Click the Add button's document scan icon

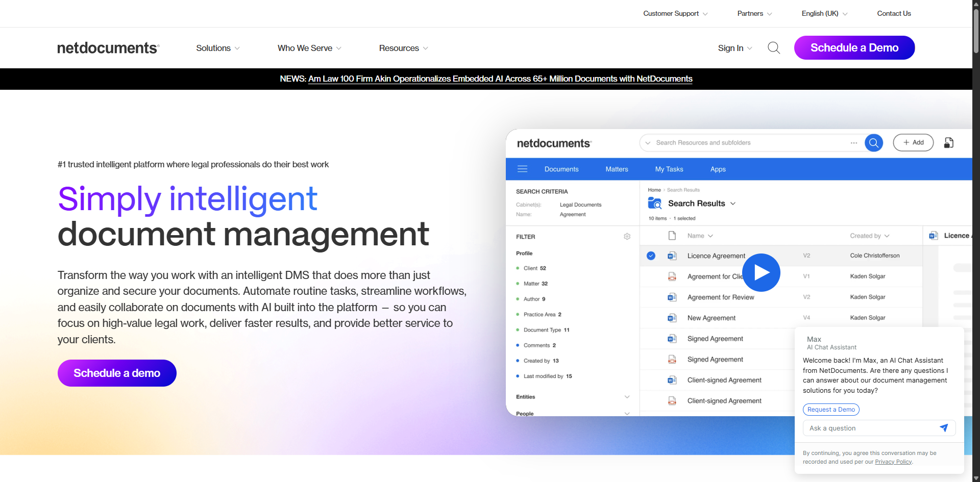(948, 142)
